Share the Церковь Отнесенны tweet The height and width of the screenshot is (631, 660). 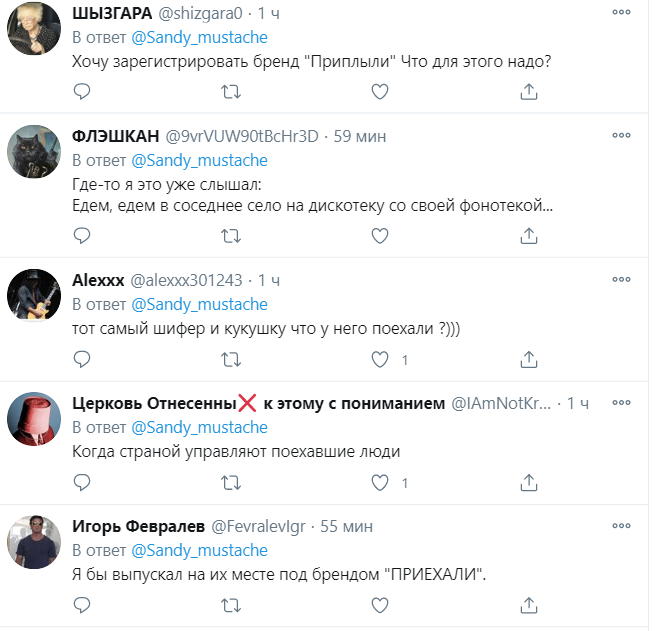click(529, 482)
